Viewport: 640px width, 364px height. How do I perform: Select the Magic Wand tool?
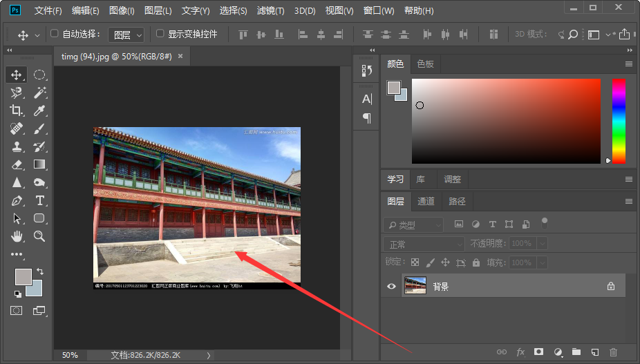pyautogui.click(x=39, y=93)
